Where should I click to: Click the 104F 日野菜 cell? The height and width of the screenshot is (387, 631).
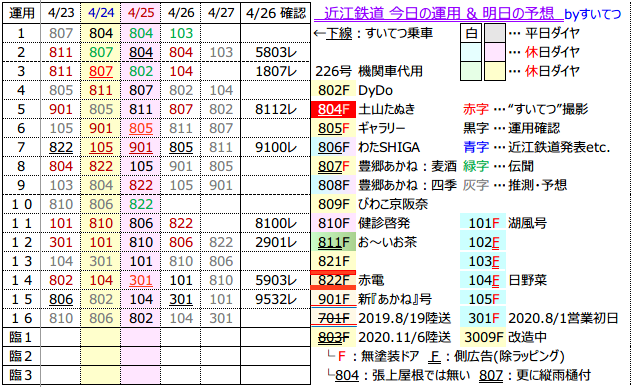tap(483, 280)
